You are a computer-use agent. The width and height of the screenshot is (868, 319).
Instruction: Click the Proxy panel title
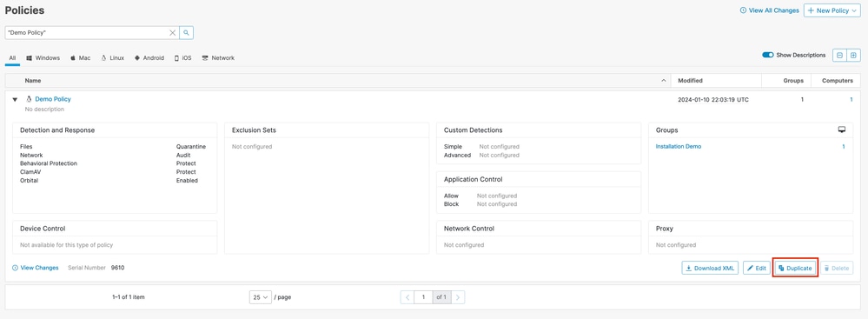pos(665,229)
